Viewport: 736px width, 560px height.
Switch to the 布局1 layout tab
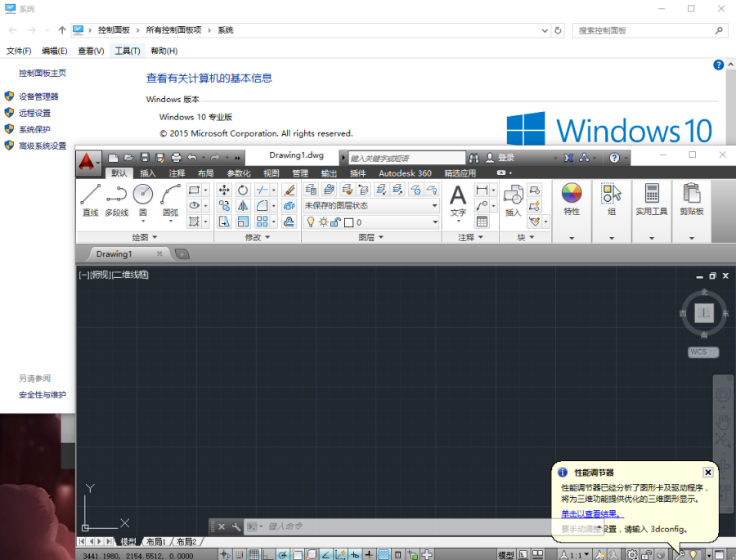click(x=156, y=542)
